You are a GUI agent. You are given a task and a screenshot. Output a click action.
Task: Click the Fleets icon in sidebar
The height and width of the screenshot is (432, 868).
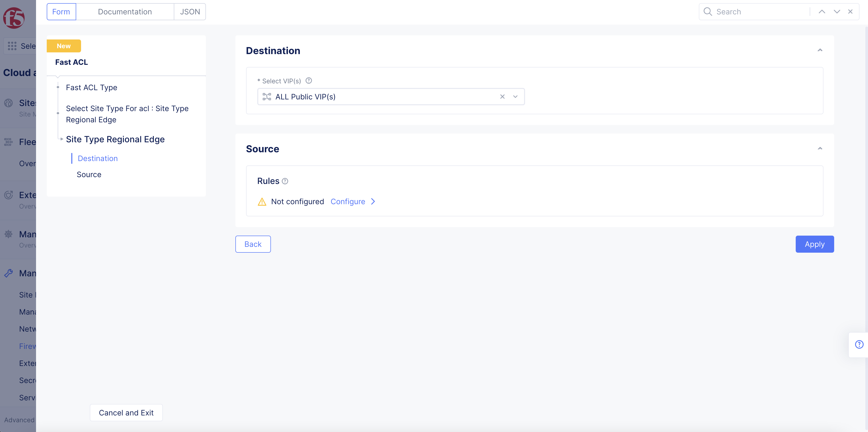(x=9, y=142)
